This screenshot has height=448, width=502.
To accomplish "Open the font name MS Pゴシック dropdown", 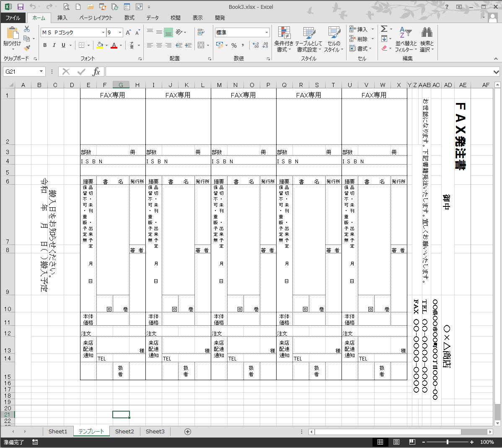I will coord(103,32).
